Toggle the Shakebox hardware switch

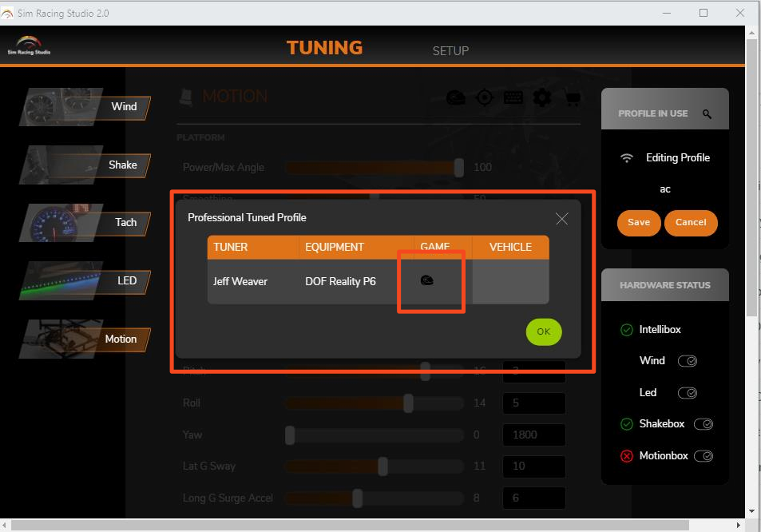[704, 424]
